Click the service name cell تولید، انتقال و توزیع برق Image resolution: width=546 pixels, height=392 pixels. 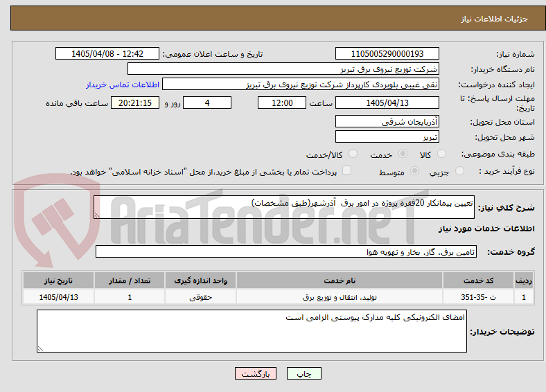tap(340, 297)
